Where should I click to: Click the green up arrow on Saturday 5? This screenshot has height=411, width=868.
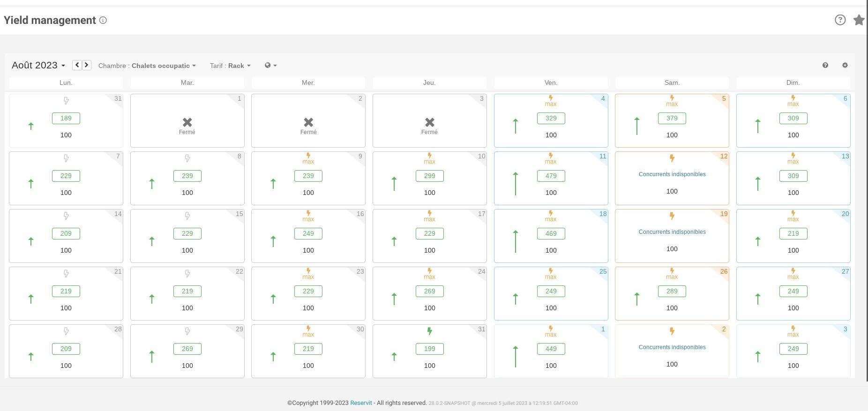pos(637,126)
